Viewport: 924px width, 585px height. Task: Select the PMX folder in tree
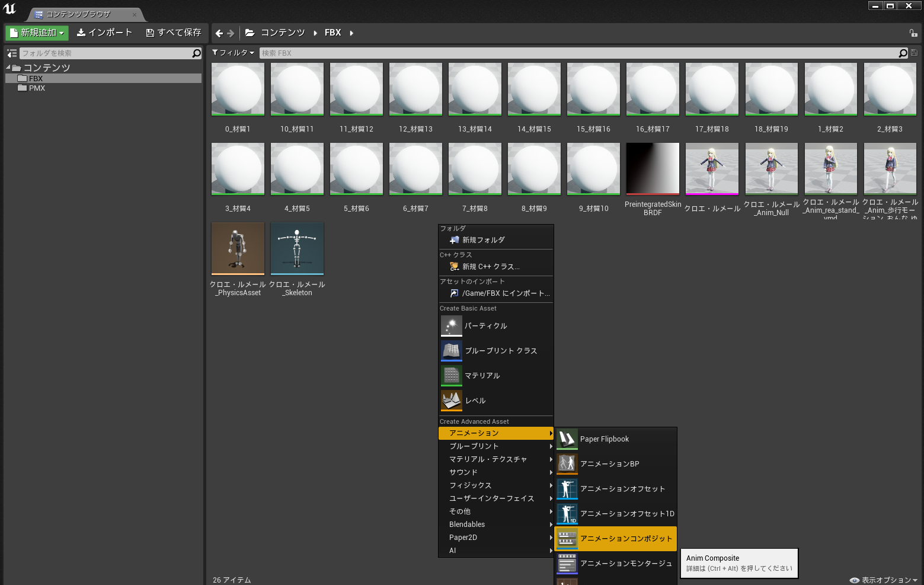click(x=37, y=88)
